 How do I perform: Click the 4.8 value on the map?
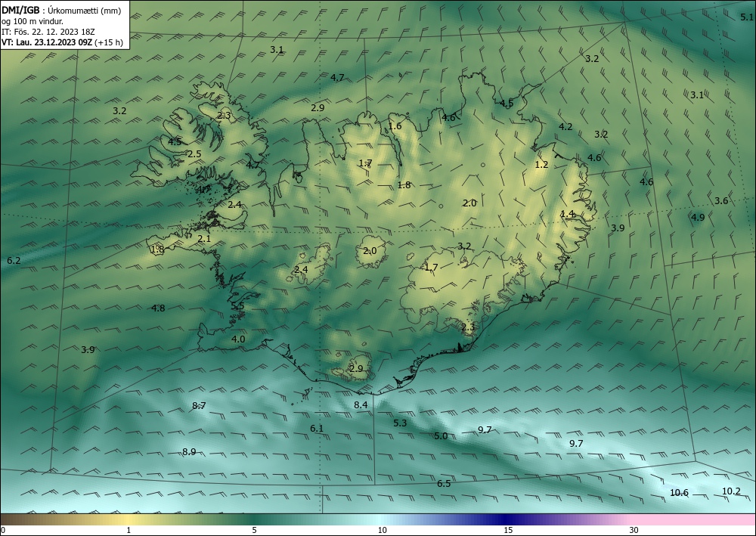pyautogui.click(x=158, y=308)
